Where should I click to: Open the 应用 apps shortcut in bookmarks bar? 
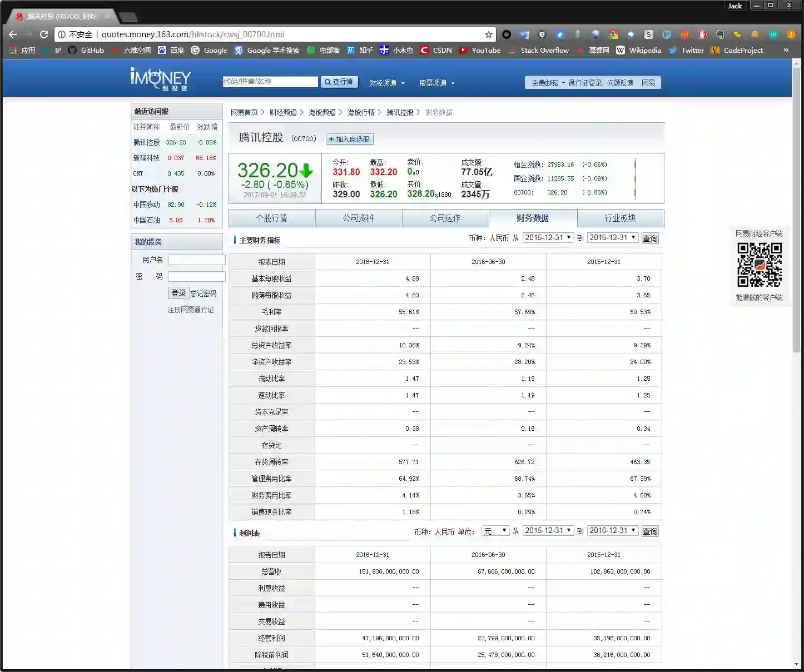22,50
